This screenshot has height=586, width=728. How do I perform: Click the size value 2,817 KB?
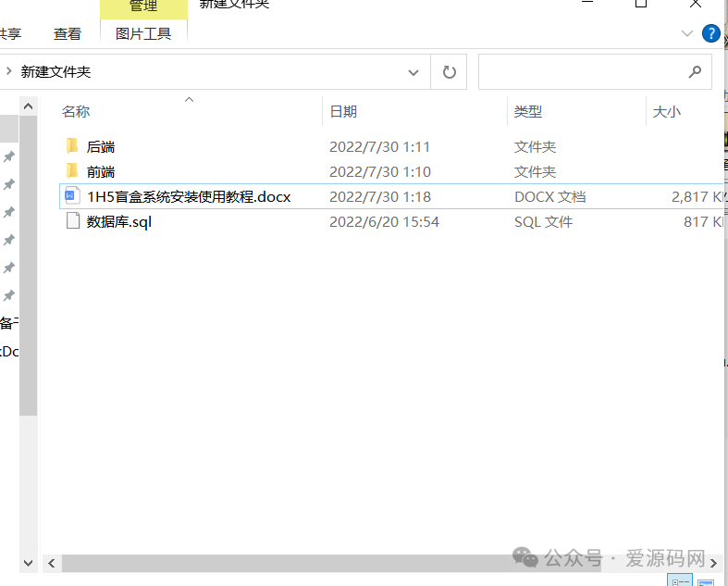click(698, 196)
